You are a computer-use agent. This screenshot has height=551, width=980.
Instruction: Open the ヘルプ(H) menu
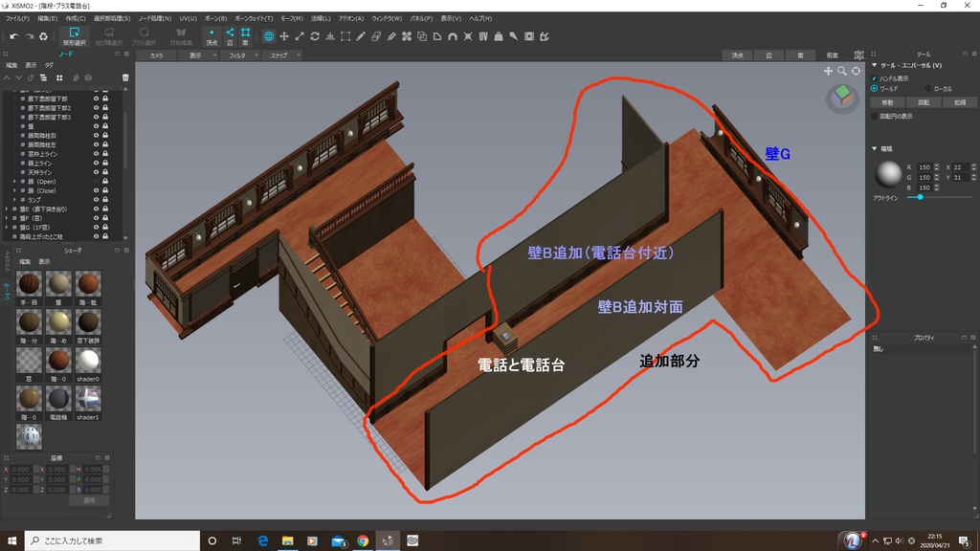480,18
